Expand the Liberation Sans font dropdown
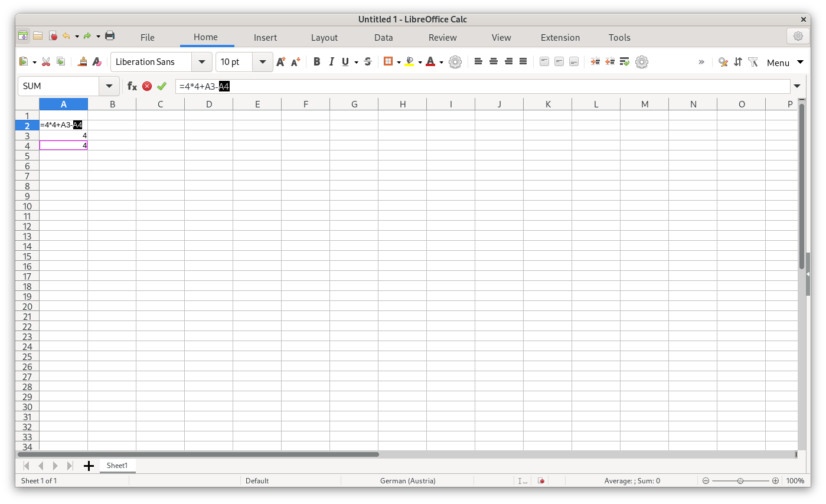 click(202, 62)
